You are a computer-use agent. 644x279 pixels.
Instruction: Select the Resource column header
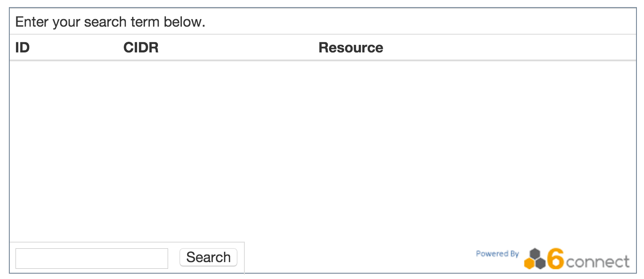point(351,48)
